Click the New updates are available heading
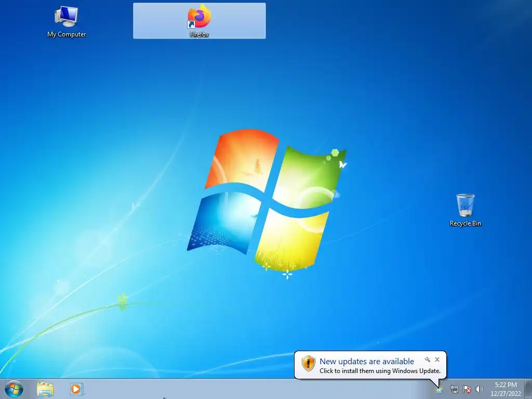This screenshot has height=399, width=532. tap(367, 362)
